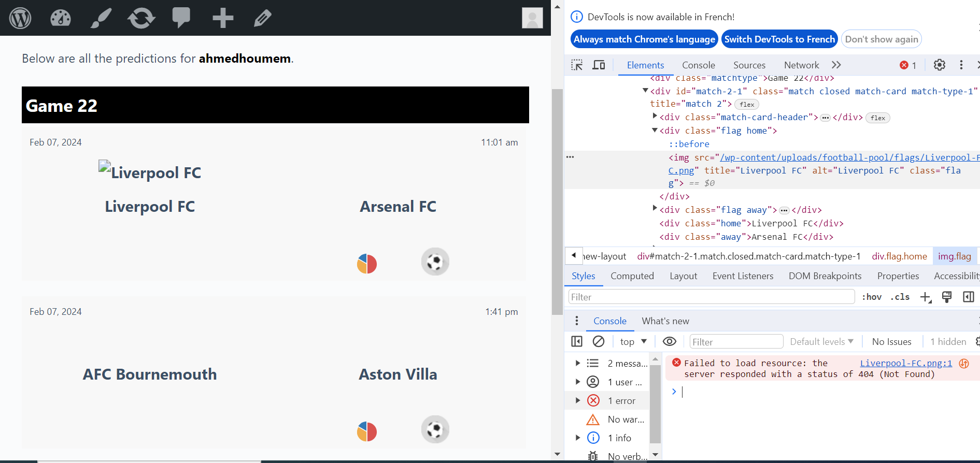Click the ellipsis beside the selected img node
This screenshot has width=980, height=463.
[x=570, y=157]
